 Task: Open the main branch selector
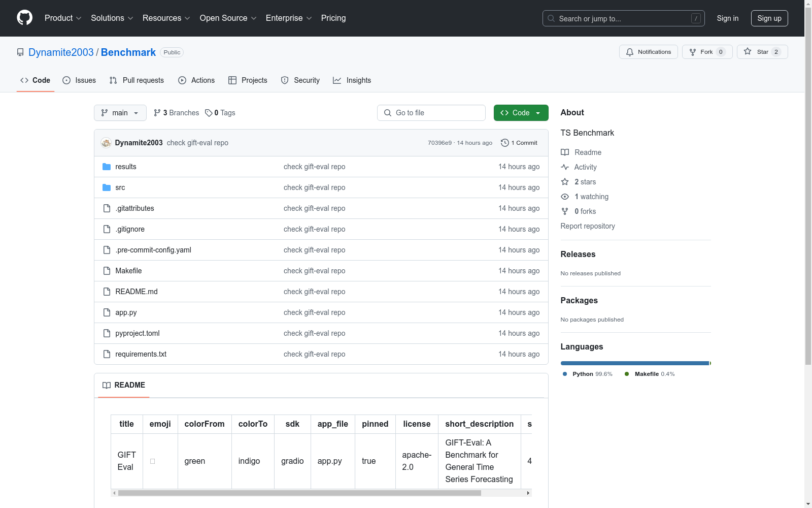click(120, 113)
